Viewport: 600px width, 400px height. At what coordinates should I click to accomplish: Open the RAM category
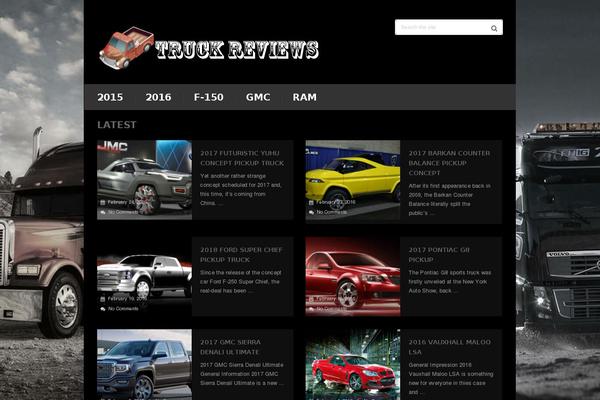tap(305, 97)
